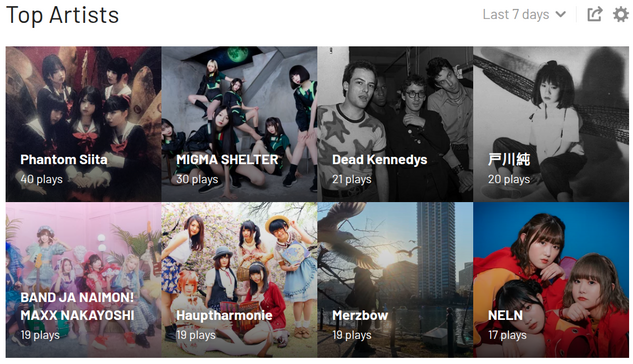Open the Dead Kennedys artist link
Image resolution: width=633 pixels, height=364 pixels.
click(379, 159)
